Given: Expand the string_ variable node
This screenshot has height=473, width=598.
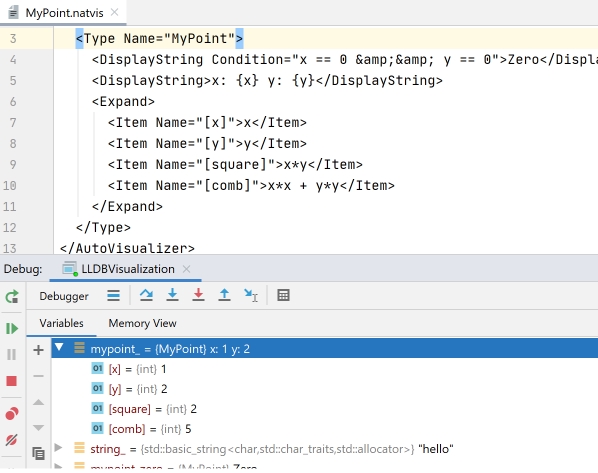Looking at the screenshot, I should click(x=58, y=447).
